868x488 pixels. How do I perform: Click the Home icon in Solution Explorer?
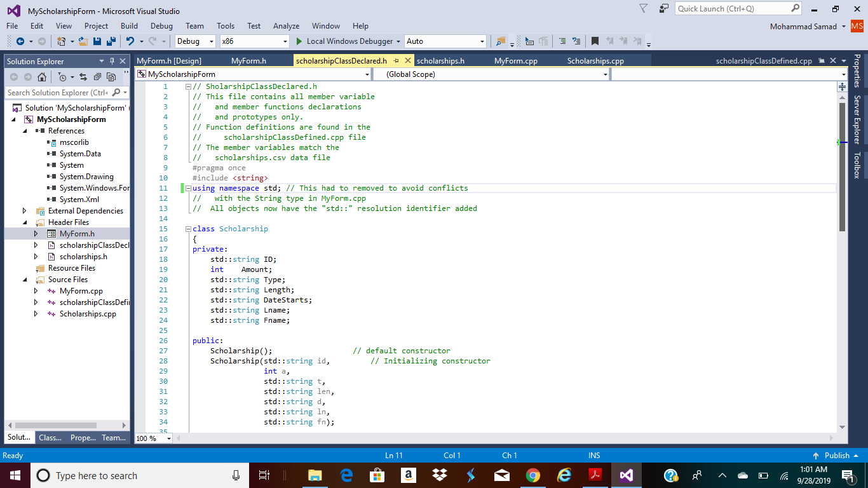(41, 77)
